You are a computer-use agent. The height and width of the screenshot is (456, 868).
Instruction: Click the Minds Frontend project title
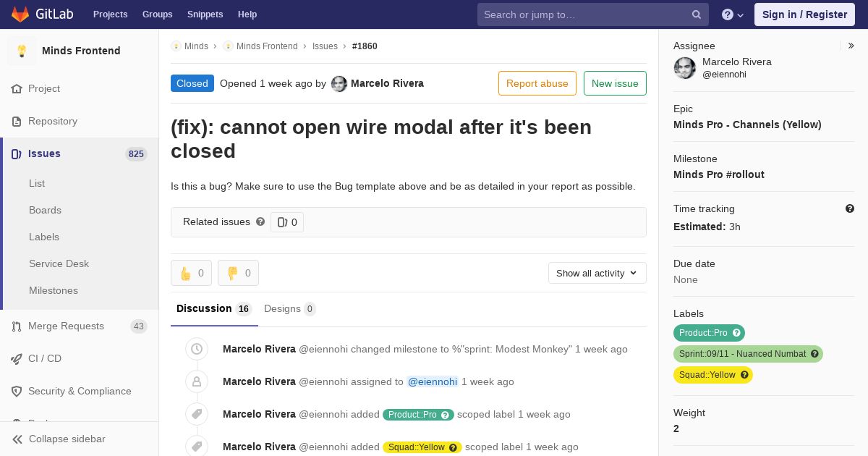[x=81, y=51]
